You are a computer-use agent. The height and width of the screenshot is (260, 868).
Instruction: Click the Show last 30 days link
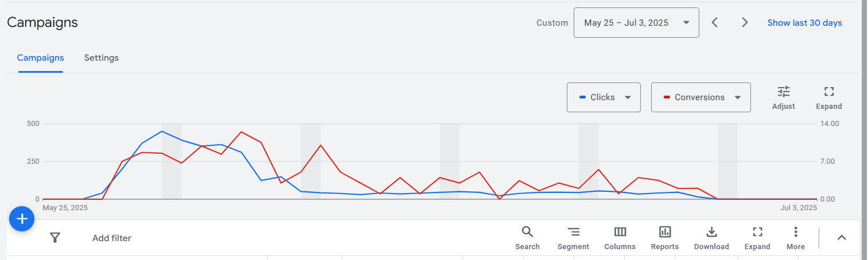point(805,23)
